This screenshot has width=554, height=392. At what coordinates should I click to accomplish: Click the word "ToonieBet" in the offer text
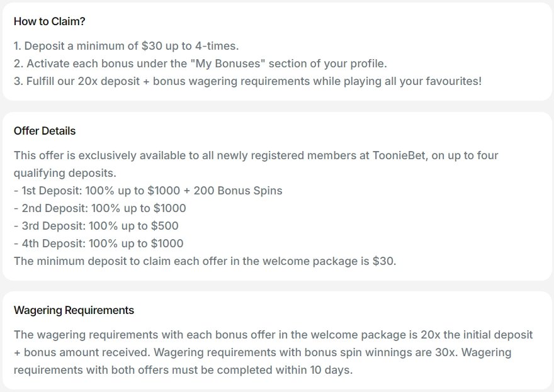(395, 155)
